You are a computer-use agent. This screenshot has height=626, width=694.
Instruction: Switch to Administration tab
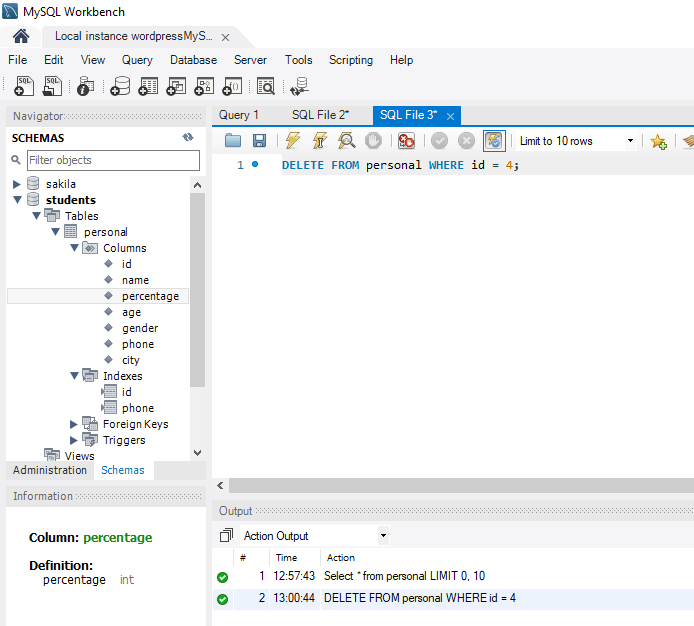(50, 470)
